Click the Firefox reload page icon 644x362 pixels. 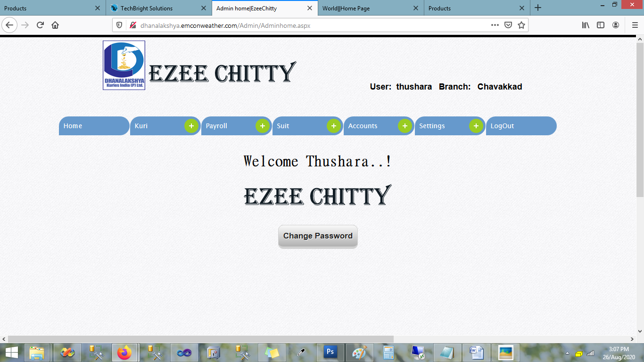[40, 25]
